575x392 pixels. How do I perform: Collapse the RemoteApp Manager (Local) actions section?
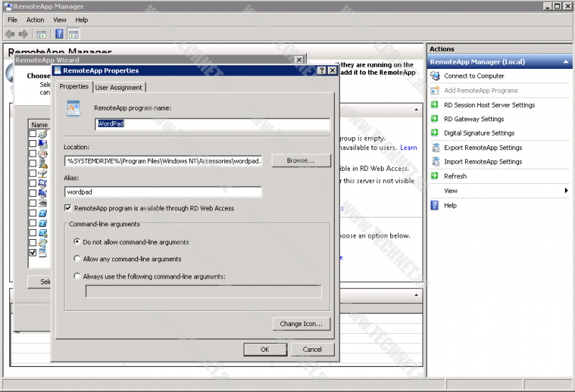click(x=565, y=62)
